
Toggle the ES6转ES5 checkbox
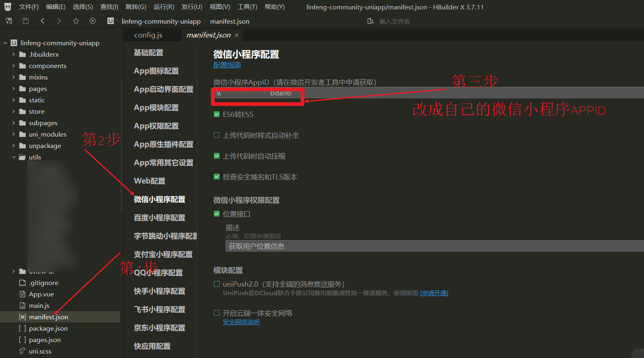pos(217,114)
